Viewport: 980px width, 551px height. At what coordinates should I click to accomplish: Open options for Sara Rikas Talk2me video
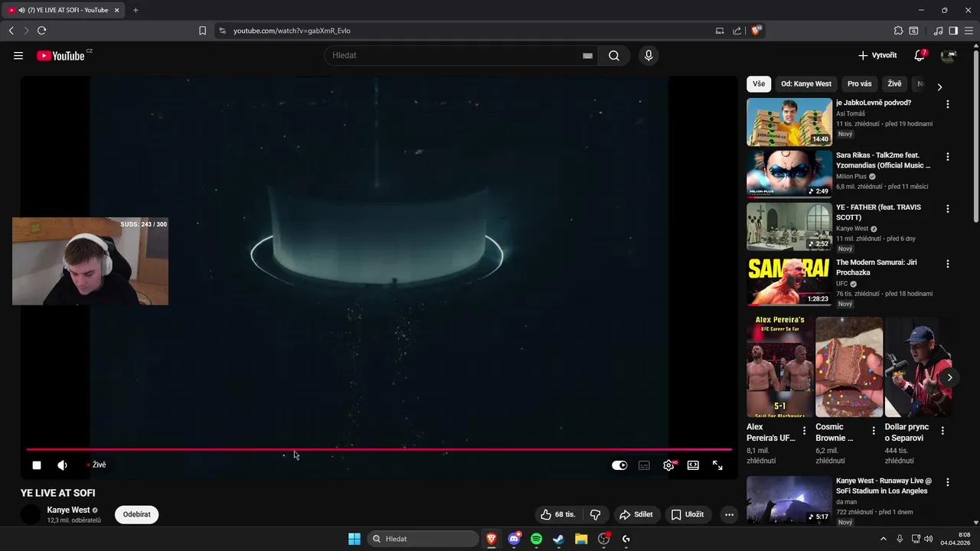(x=947, y=157)
